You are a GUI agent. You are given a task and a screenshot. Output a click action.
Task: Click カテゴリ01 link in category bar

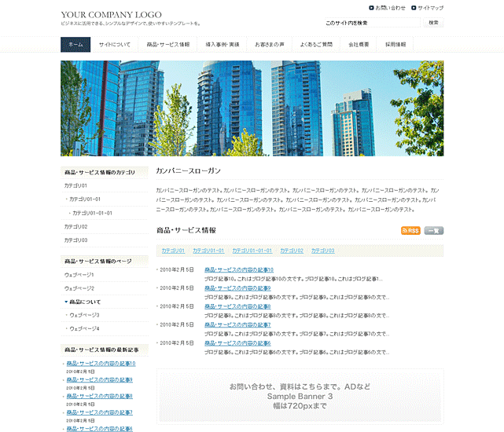point(173,251)
